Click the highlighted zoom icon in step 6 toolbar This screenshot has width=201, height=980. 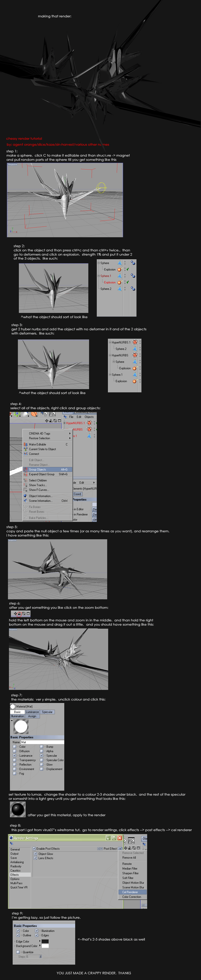[19, 614]
